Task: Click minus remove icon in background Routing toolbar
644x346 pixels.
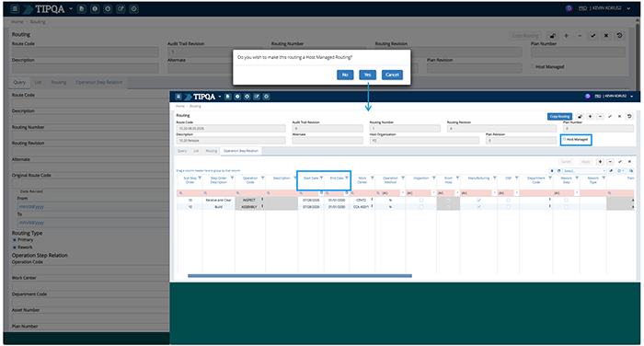Action: tap(580, 36)
